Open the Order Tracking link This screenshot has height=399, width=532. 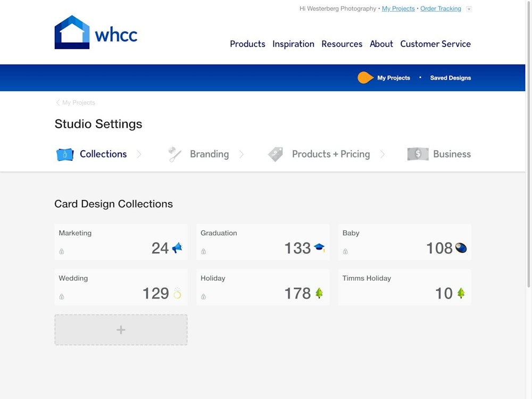pos(440,9)
